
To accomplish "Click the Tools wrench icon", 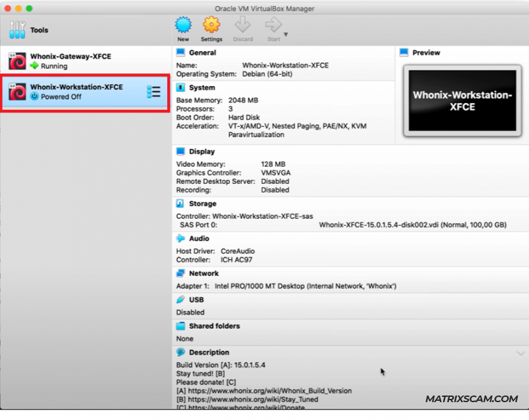I will tap(17, 30).
